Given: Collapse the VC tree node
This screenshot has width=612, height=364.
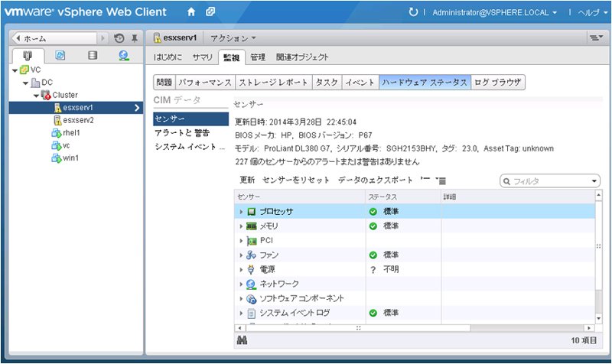Looking at the screenshot, I should click(x=15, y=70).
